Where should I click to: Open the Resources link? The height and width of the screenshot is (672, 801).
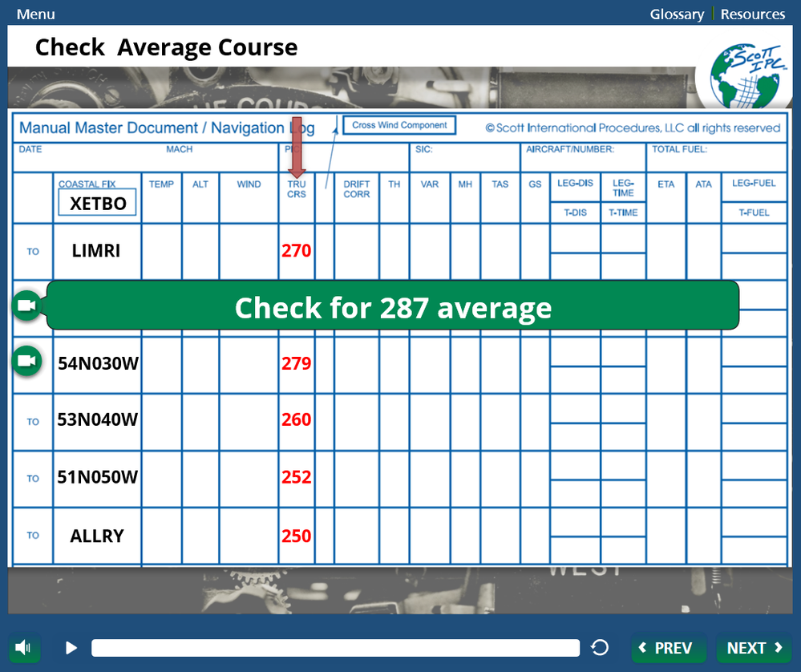coord(752,14)
